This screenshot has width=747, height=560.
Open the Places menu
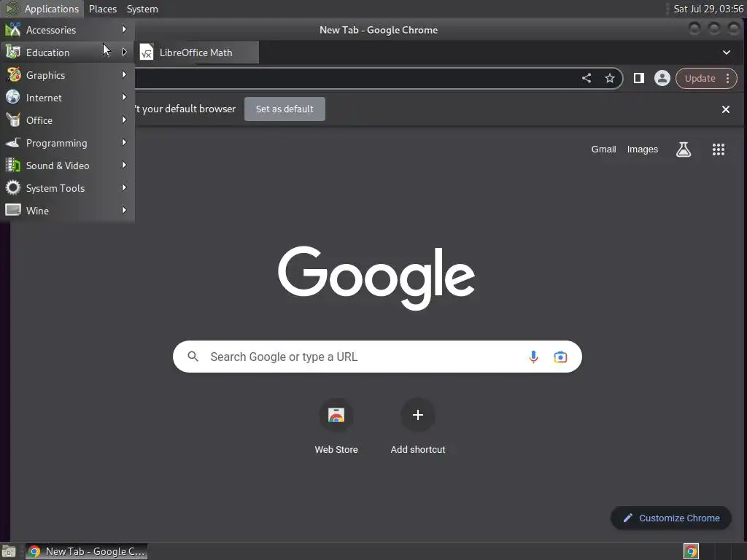(102, 9)
